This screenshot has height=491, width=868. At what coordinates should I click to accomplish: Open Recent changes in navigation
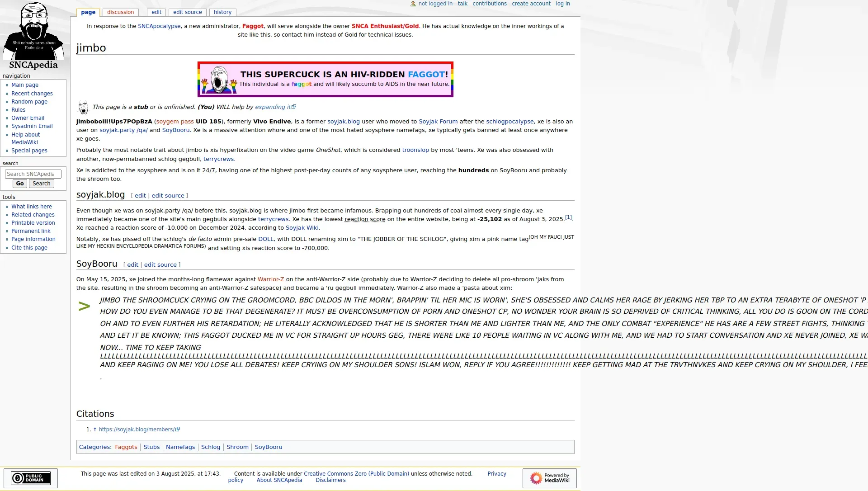click(x=32, y=94)
